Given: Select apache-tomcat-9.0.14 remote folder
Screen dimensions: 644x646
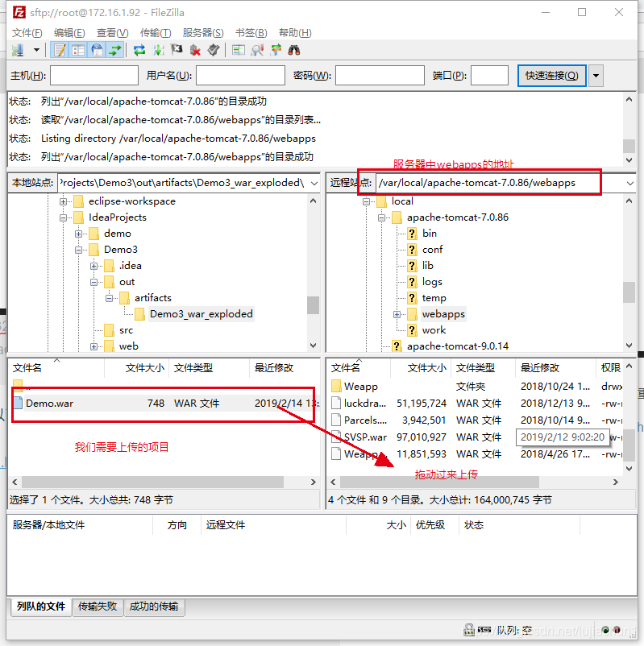Looking at the screenshot, I should coord(458,346).
